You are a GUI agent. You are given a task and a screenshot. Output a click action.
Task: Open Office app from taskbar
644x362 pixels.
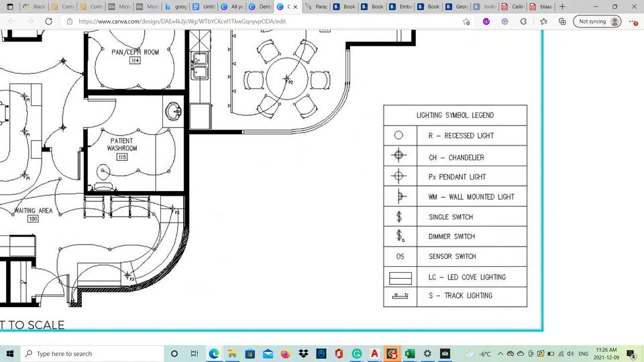point(339,353)
